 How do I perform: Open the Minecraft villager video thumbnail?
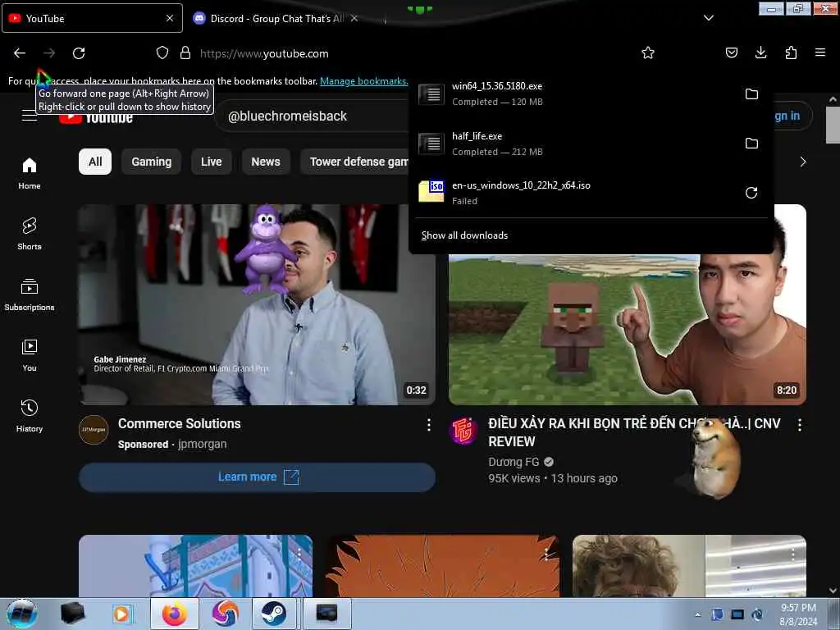pyautogui.click(x=628, y=329)
